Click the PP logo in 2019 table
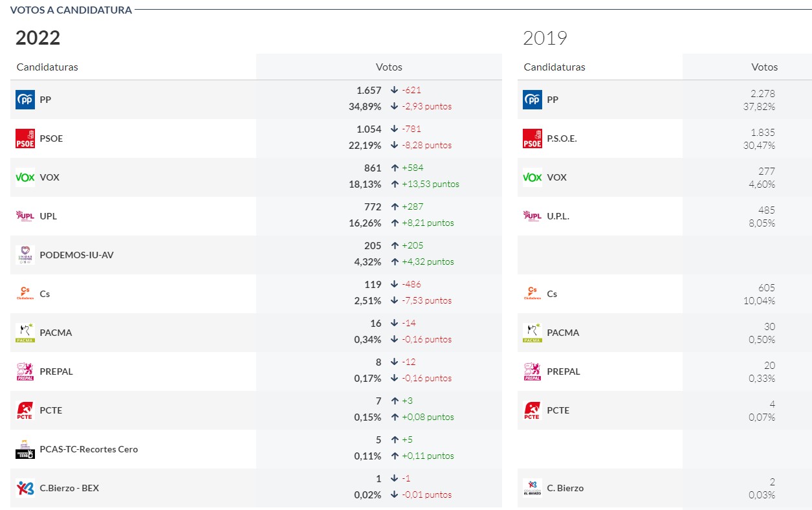This screenshot has height=510, width=812. pyautogui.click(x=532, y=100)
